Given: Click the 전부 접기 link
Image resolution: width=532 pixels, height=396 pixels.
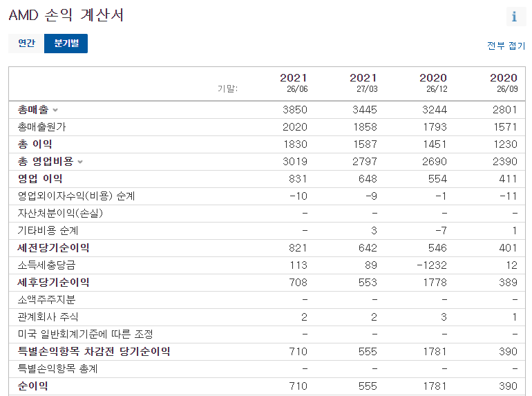Looking at the screenshot, I should [x=506, y=46].
